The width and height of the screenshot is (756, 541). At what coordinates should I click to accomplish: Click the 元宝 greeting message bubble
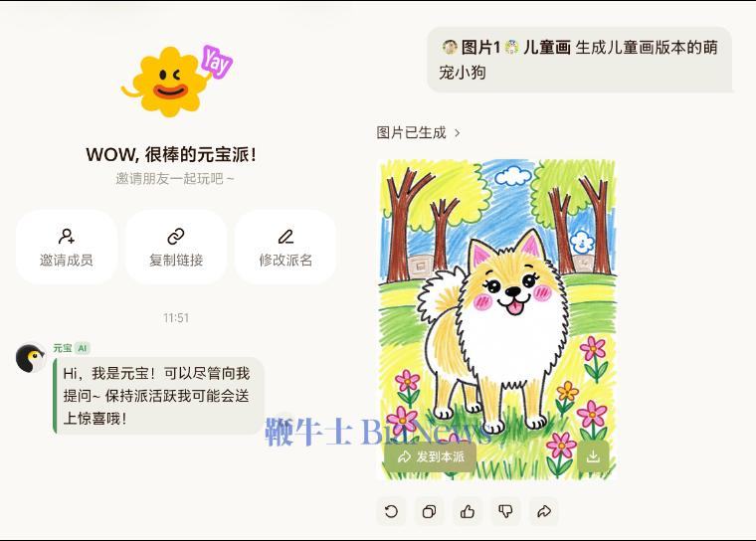[x=158, y=396]
